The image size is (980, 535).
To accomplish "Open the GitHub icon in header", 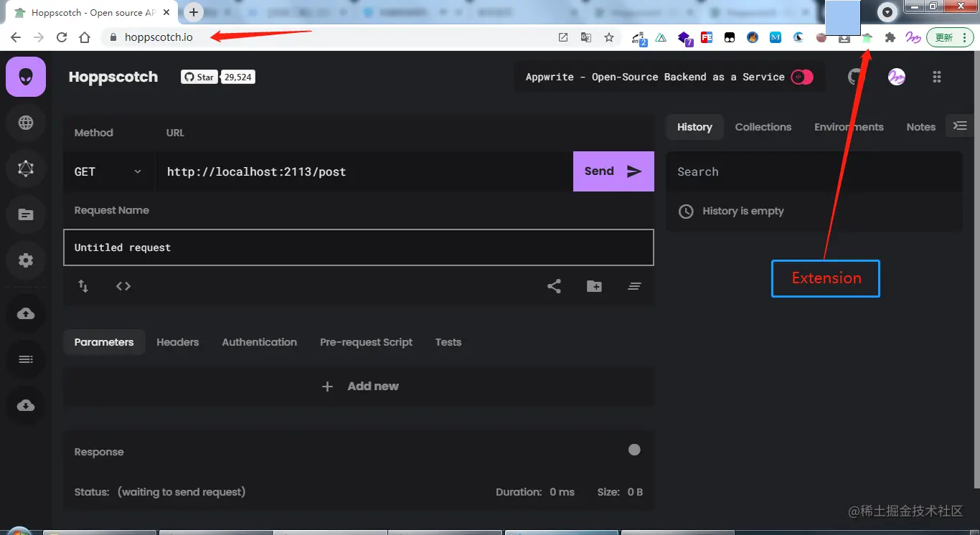I will [x=856, y=77].
